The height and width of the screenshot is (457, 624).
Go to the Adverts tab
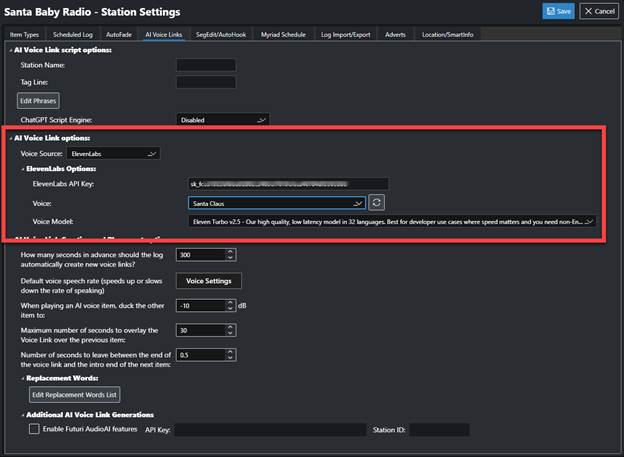[x=395, y=35]
